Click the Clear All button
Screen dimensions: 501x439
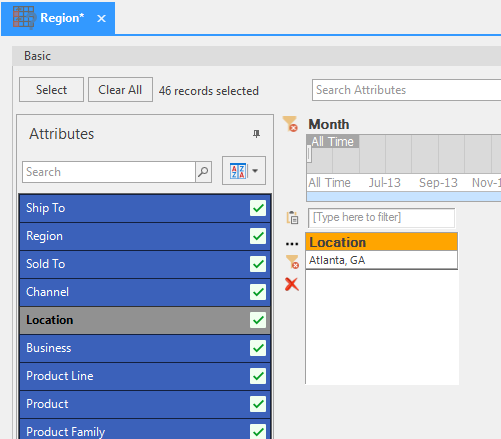pos(120,90)
